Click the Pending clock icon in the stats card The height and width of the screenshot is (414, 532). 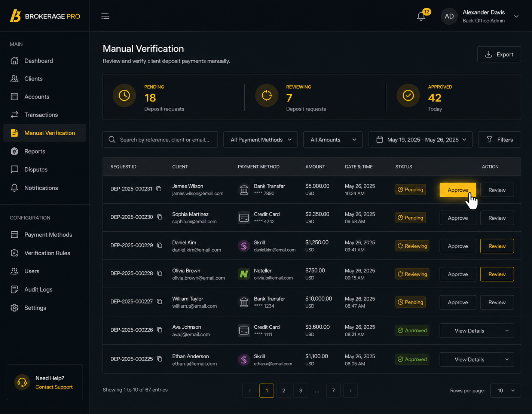124,95
